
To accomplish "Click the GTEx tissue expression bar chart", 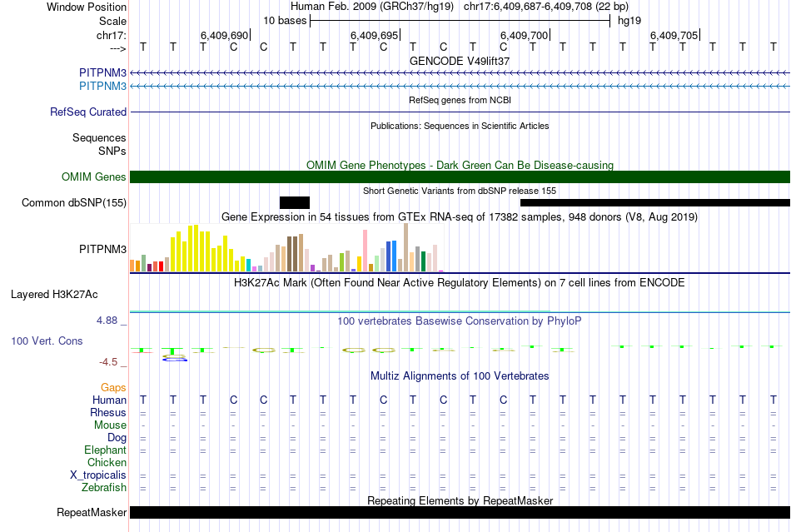I will 286,248.
